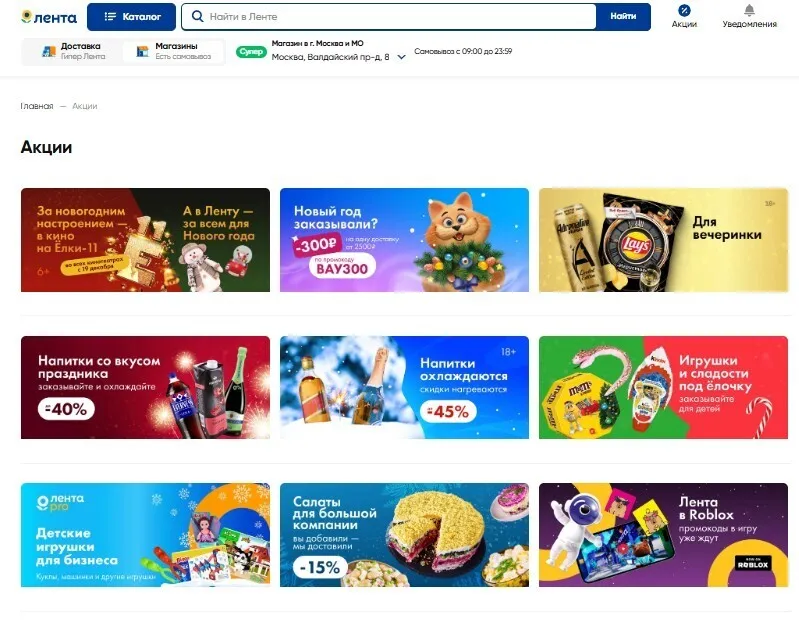Switch to the Магазины tab
The width and height of the screenshot is (799, 620).
[x=173, y=51]
